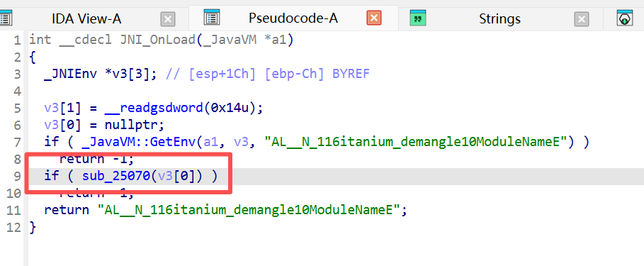
Task: Click the IDA View-A tab icon
Action: [6, 18]
